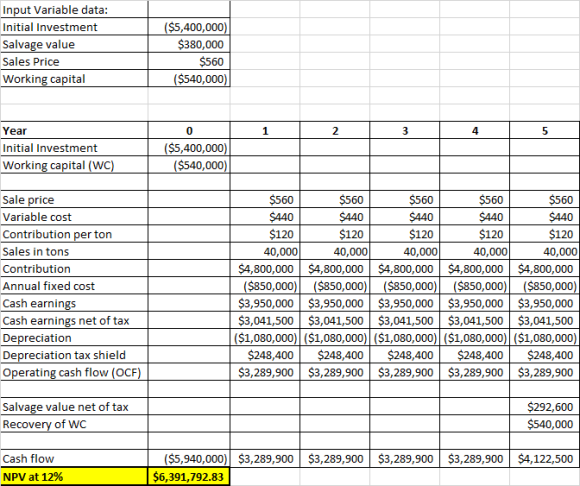This screenshot has height=486, width=580.
Task: Select the Year 5 column header cell
Action: (544, 131)
